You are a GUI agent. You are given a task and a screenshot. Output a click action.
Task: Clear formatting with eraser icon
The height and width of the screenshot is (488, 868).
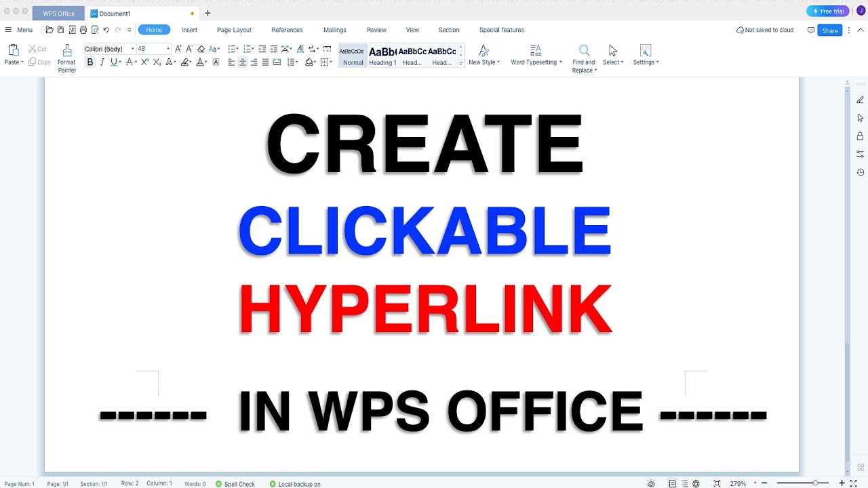tap(201, 49)
